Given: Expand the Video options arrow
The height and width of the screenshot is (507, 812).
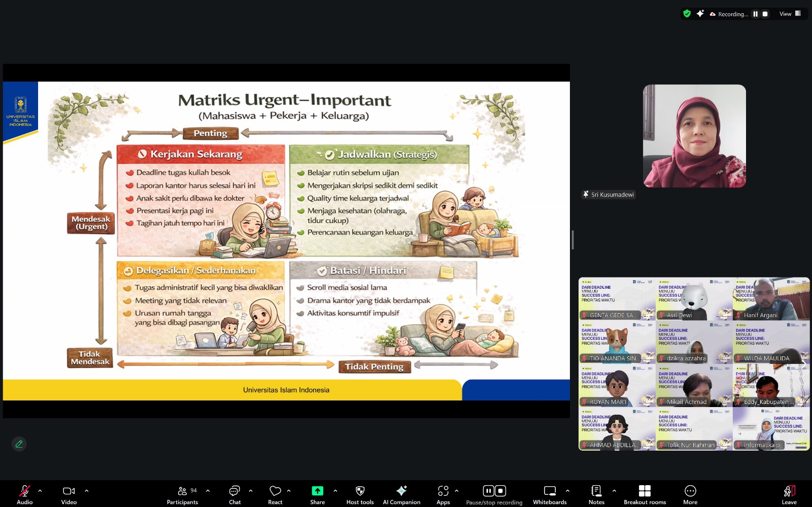Looking at the screenshot, I should click(x=87, y=491).
